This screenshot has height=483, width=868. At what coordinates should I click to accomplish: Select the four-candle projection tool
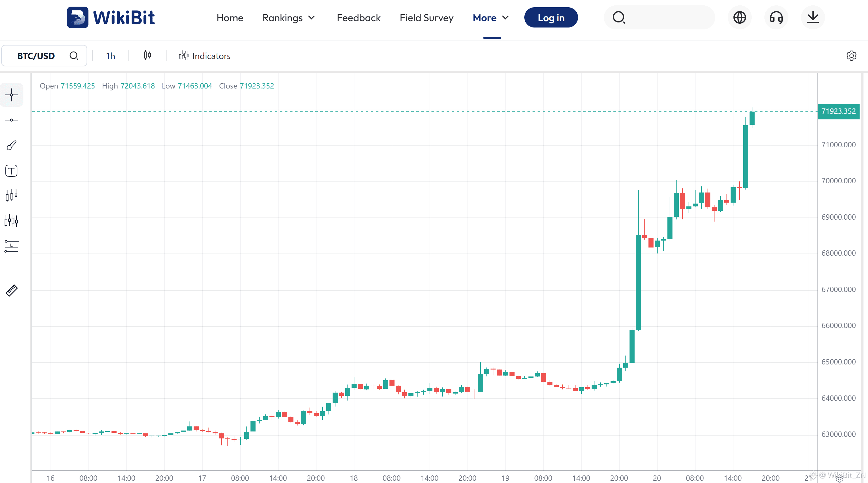tap(11, 221)
